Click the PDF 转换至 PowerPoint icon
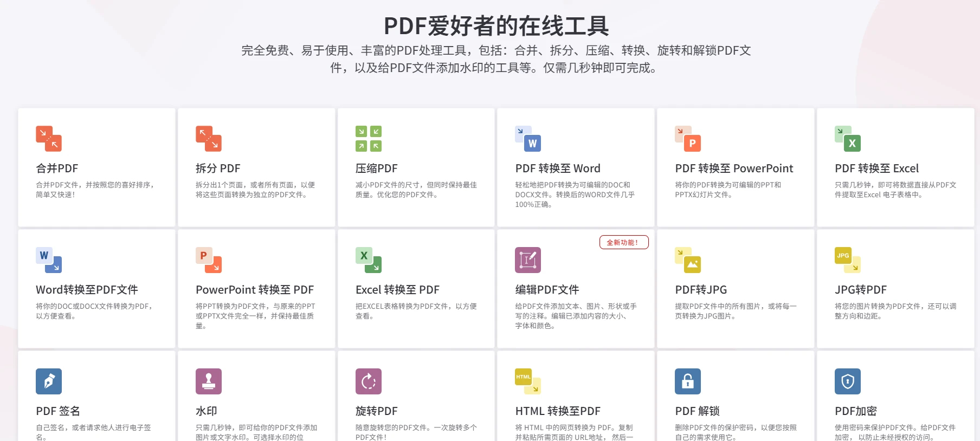 tap(688, 139)
